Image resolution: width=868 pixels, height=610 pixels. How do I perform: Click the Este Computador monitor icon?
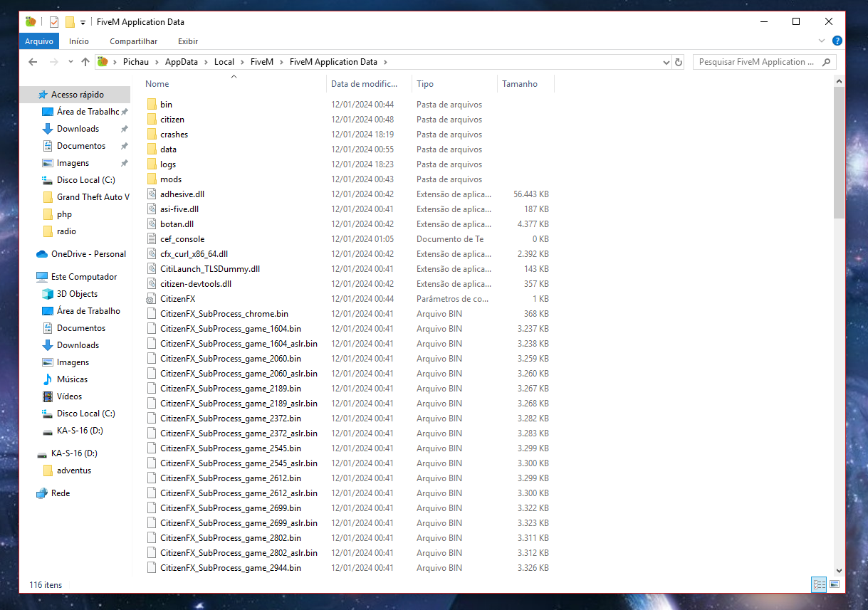coord(42,277)
